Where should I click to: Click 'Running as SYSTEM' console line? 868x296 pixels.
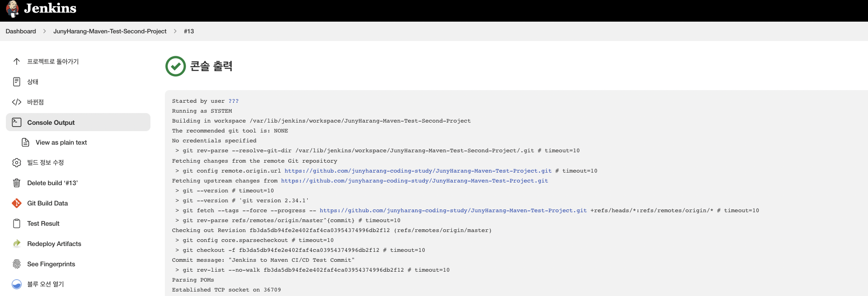[202, 111]
